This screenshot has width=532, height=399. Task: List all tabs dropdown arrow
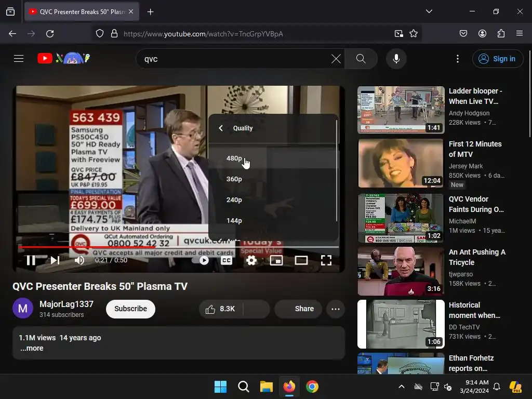pos(429,11)
